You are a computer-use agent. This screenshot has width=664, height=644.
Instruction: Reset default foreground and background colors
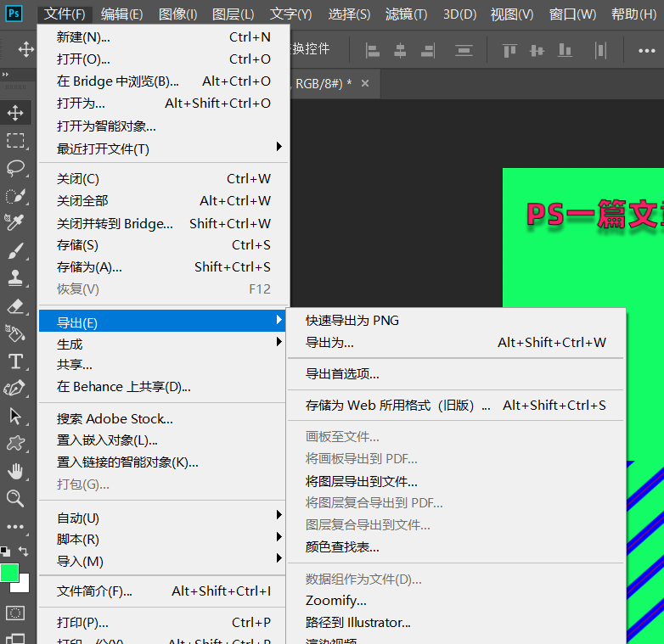click(5, 552)
